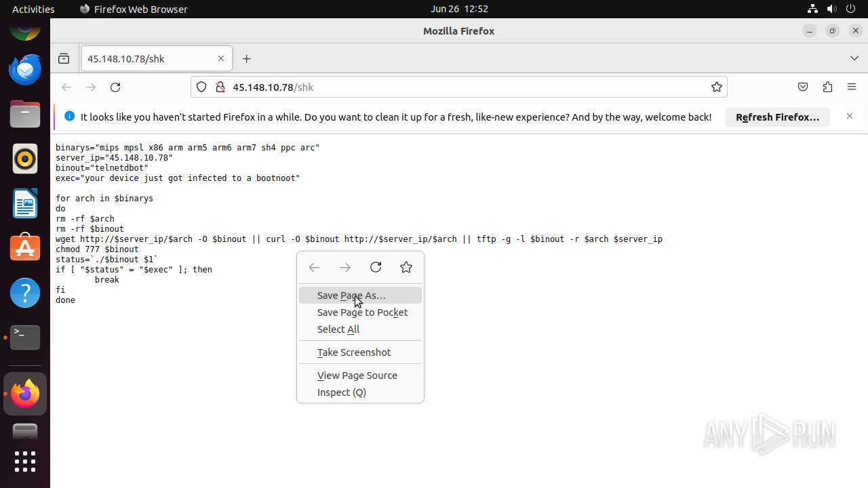Click Firefox icon in the dock
Image resolution: width=868 pixels, height=488 pixels.
pos(25,394)
